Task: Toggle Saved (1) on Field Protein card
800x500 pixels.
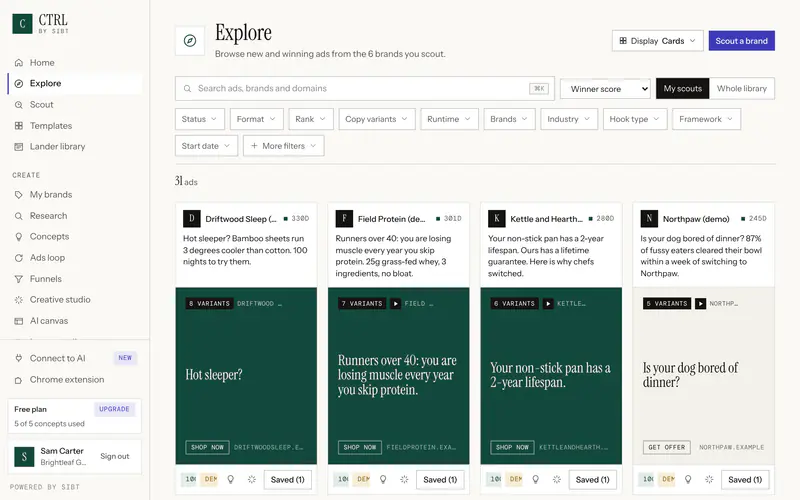Action: click(440, 480)
